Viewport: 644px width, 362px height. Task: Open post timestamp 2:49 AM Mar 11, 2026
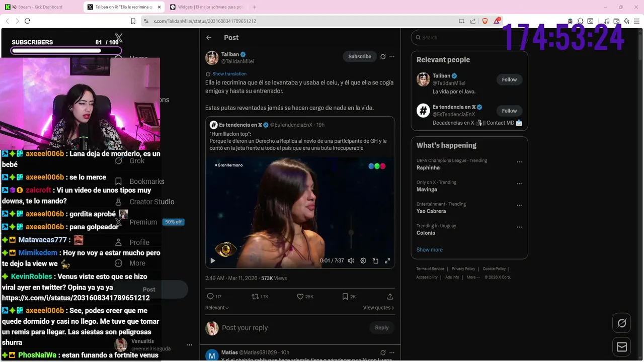point(231,278)
